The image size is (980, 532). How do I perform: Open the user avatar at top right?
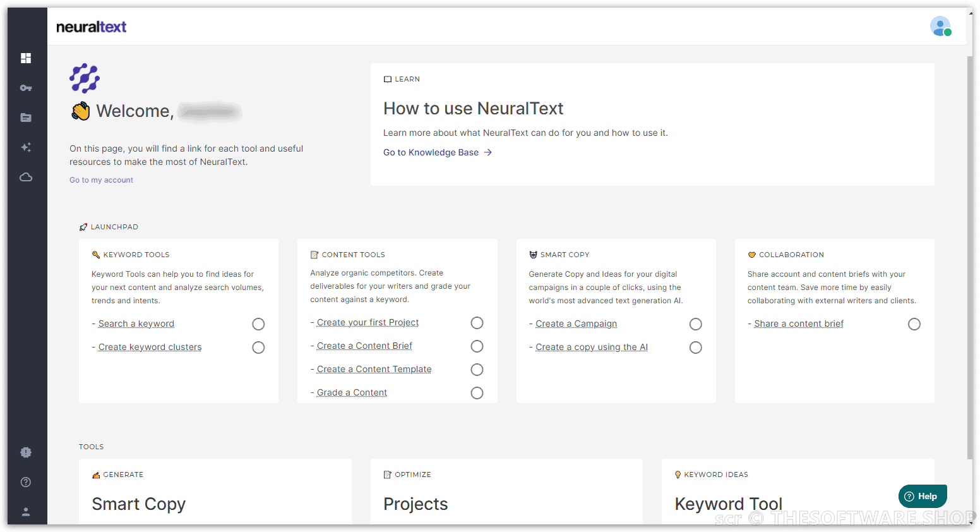pyautogui.click(x=941, y=27)
